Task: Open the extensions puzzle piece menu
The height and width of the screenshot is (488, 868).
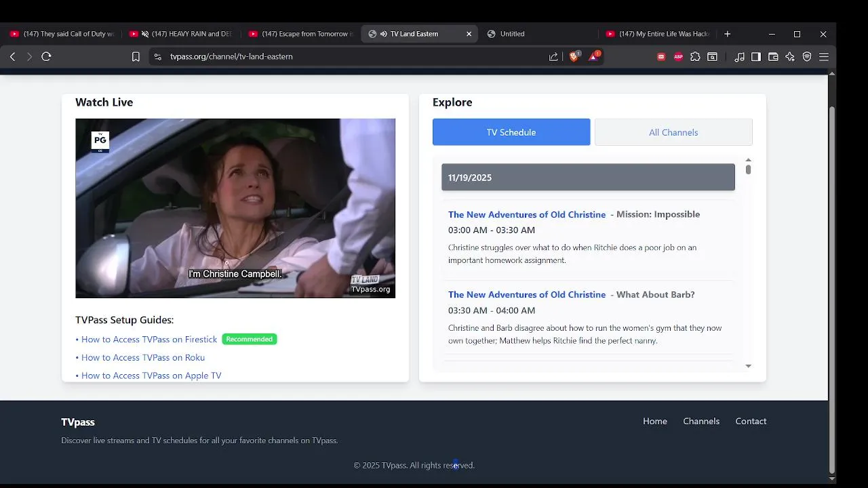Action: (x=695, y=57)
